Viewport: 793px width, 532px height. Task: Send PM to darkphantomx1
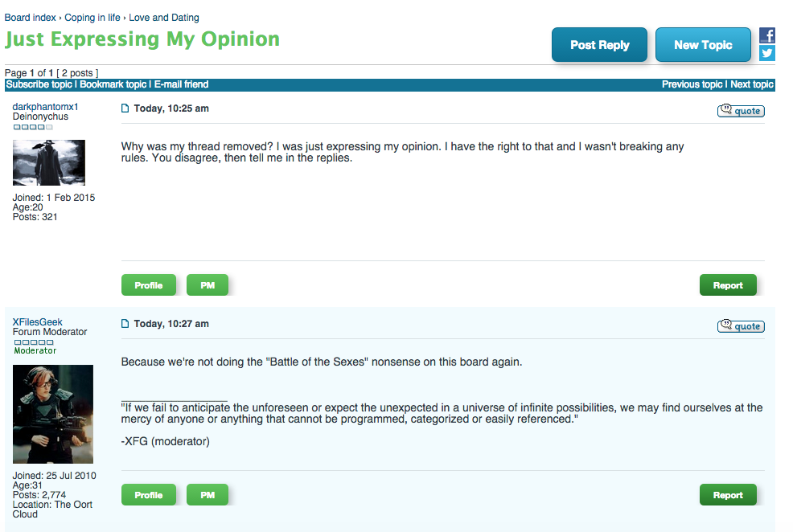pyautogui.click(x=207, y=285)
